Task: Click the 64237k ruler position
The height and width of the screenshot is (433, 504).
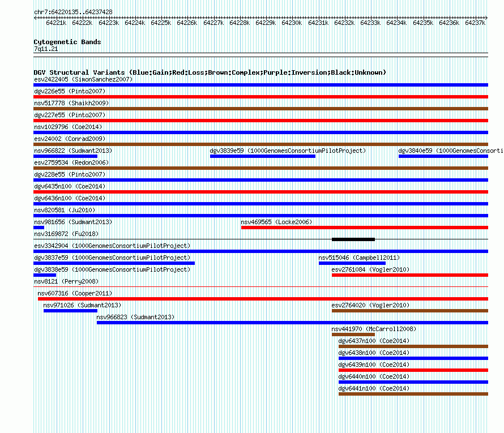Action: tap(475, 23)
